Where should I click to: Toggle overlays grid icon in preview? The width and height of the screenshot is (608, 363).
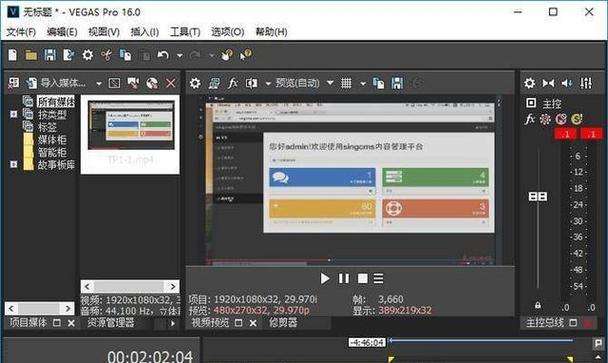pyautogui.click(x=346, y=83)
